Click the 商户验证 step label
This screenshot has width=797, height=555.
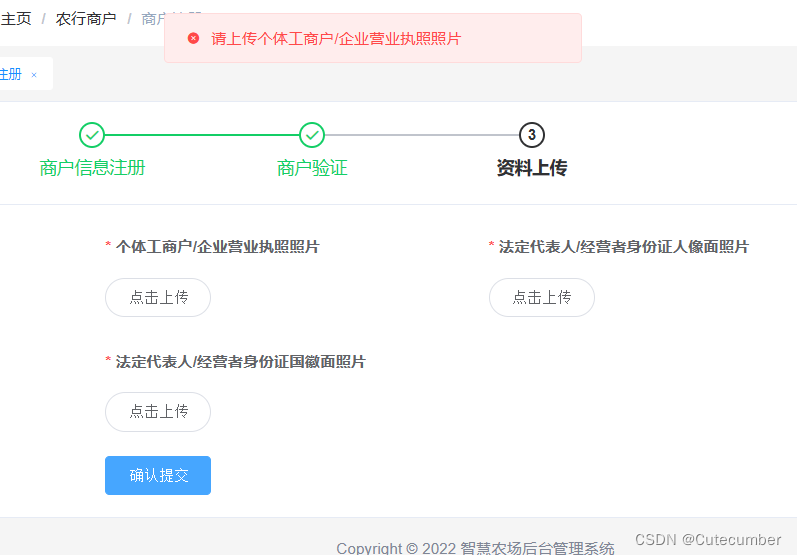coord(312,168)
